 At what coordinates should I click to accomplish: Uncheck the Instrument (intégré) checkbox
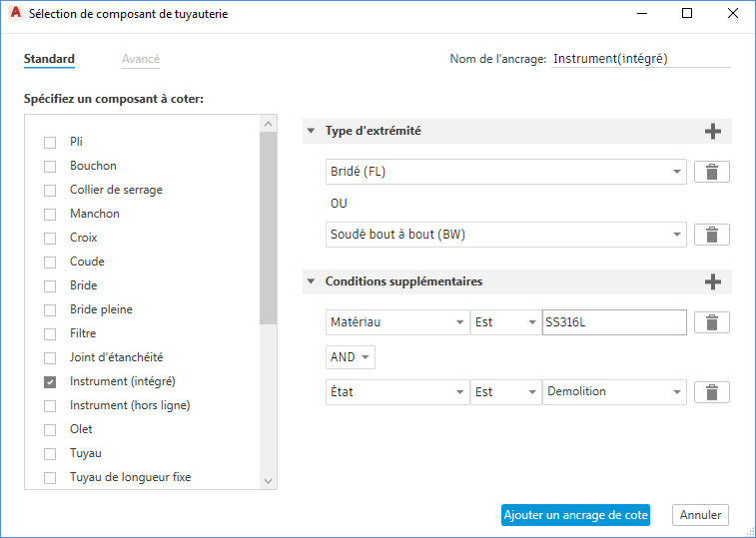[50, 381]
